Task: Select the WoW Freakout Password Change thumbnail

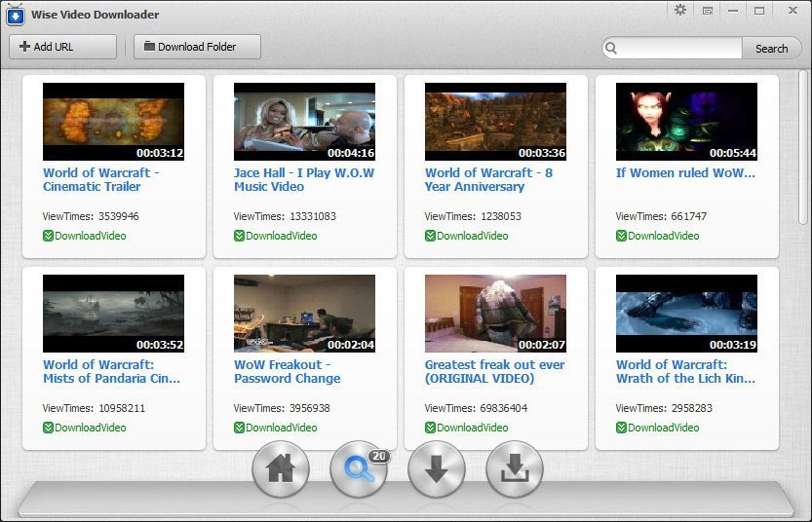Action: pyautogui.click(x=304, y=314)
